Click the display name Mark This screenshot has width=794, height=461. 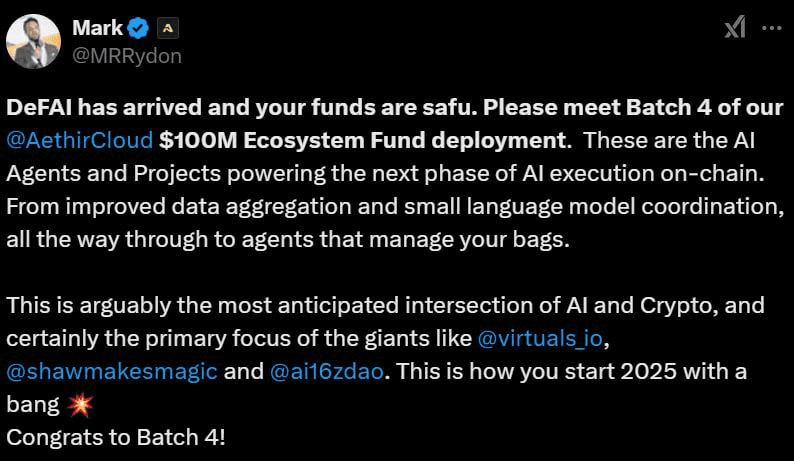coord(97,28)
